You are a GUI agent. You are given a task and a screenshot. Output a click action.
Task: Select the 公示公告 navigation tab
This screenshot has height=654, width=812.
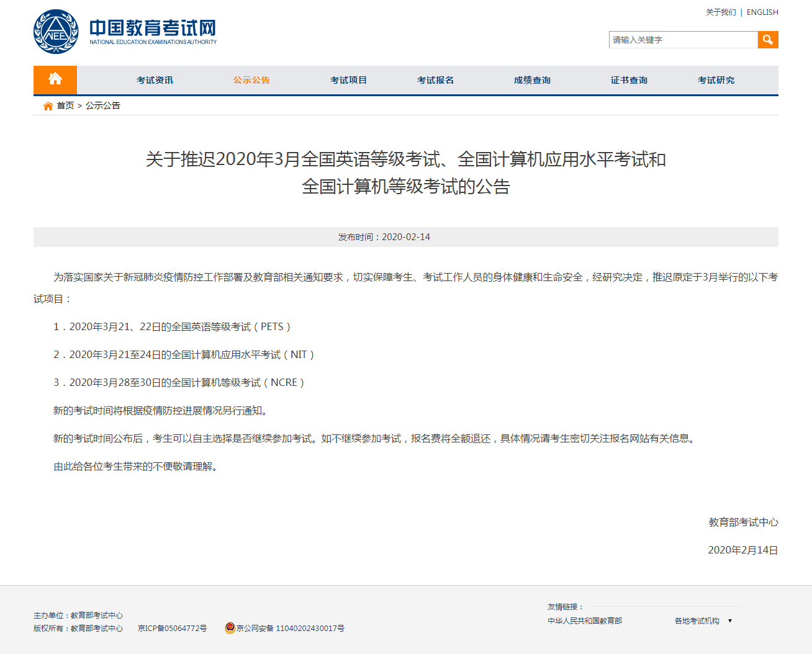[251, 80]
